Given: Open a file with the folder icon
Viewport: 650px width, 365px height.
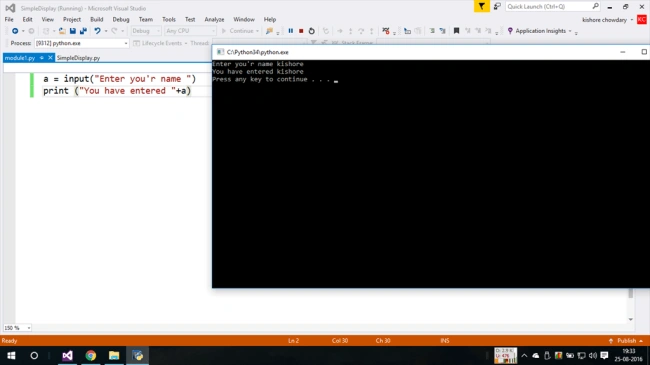Looking at the screenshot, I should tap(62, 31).
